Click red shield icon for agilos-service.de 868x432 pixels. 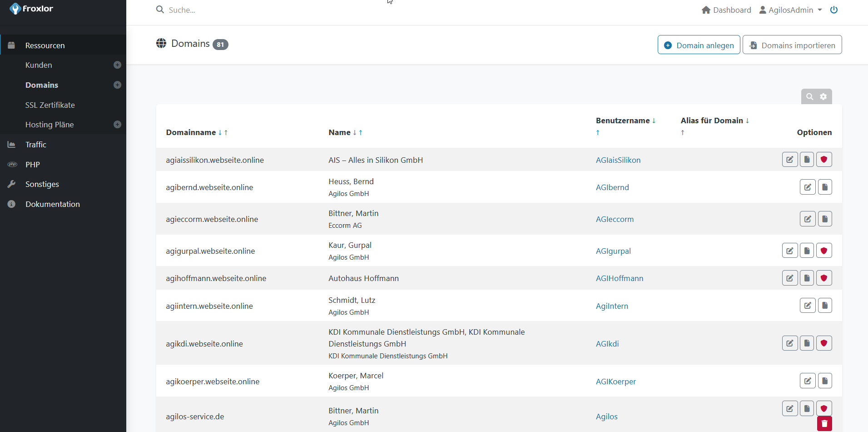pos(824,408)
